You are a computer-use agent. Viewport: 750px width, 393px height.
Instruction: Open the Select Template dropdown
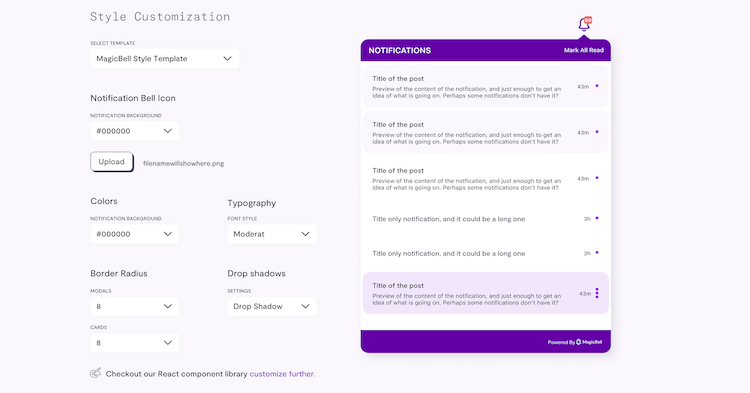tap(165, 59)
